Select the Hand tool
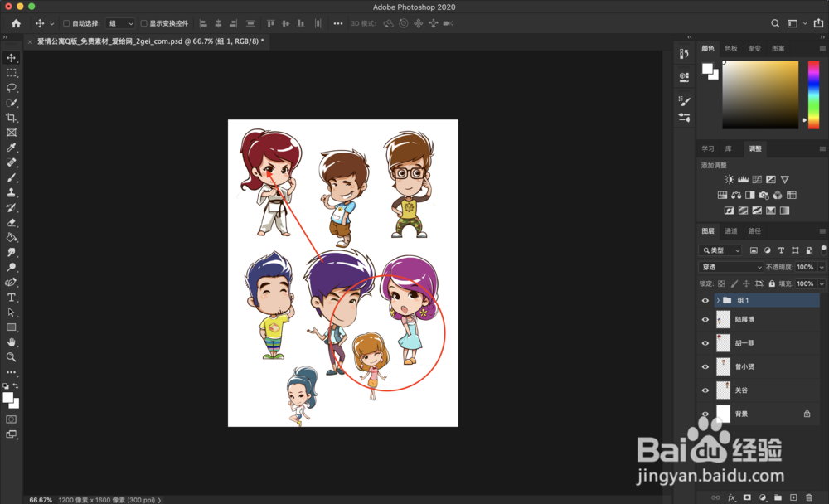Screen dimensions: 829x504 [11, 342]
